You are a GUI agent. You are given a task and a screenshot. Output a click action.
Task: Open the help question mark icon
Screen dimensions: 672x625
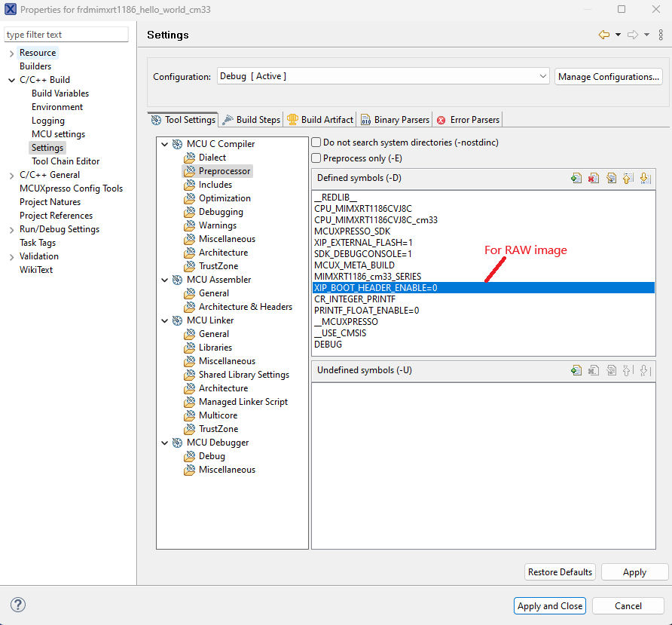pos(18,605)
